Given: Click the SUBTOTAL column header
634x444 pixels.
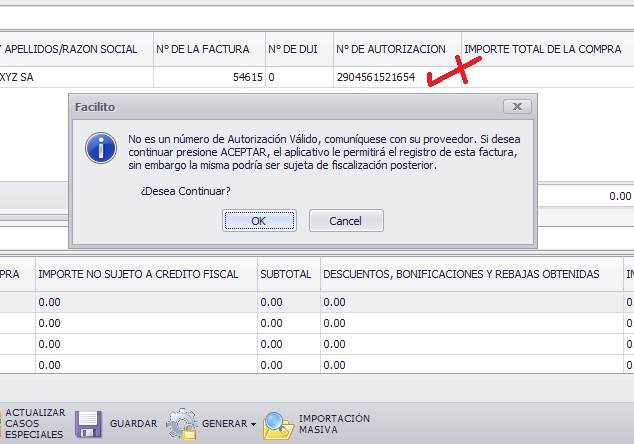Looking at the screenshot, I should tap(286, 274).
